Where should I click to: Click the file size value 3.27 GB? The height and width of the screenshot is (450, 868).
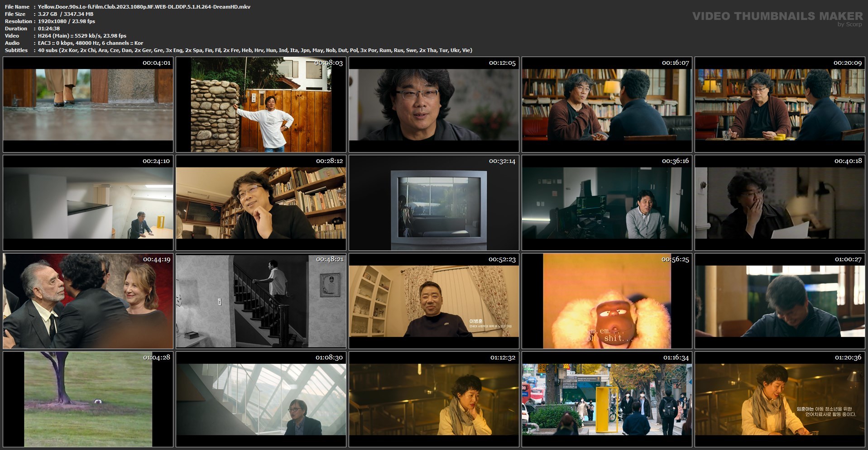pos(48,14)
